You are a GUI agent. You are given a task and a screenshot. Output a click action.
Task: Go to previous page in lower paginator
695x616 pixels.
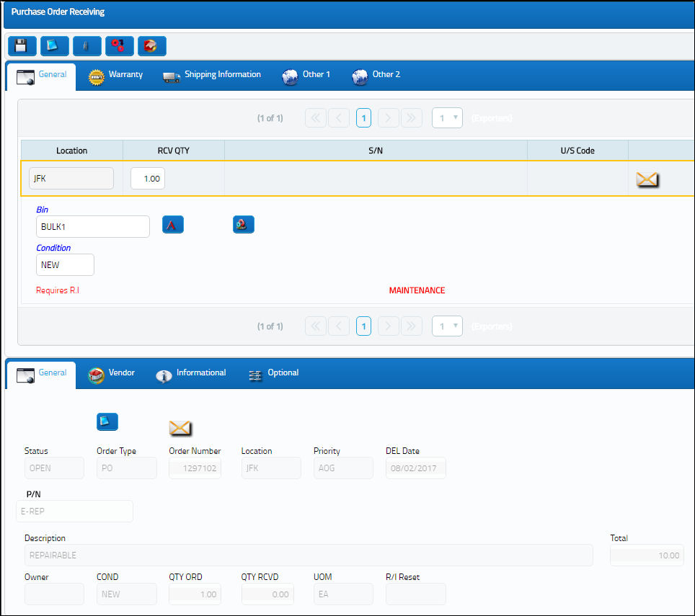pyautogui.click(x=339, y=326)
